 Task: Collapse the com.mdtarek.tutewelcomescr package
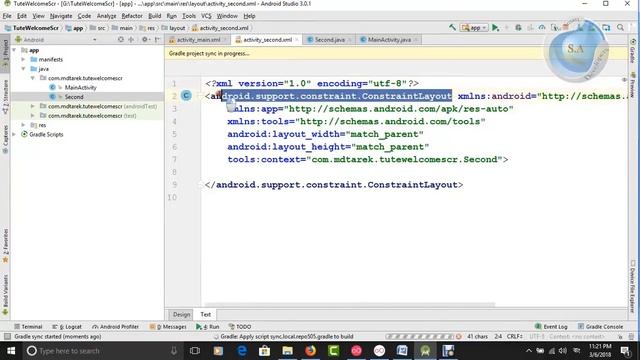[x=33, y=78]
